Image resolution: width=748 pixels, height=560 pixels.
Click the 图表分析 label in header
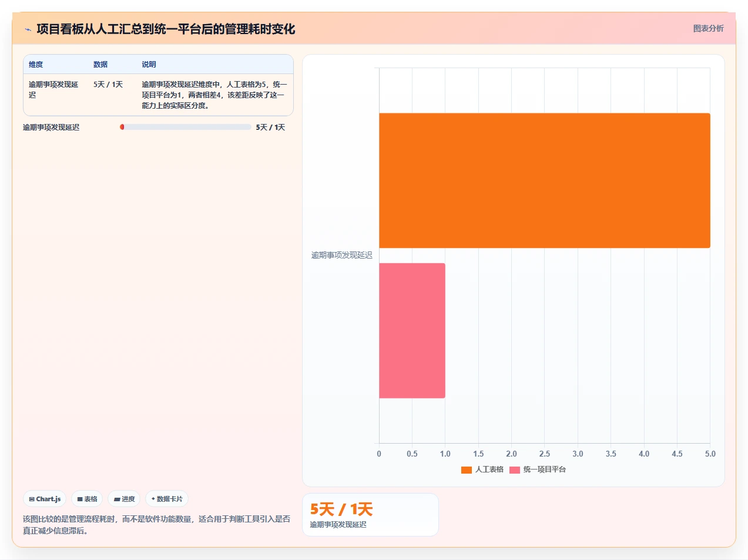tap(708, 28)
